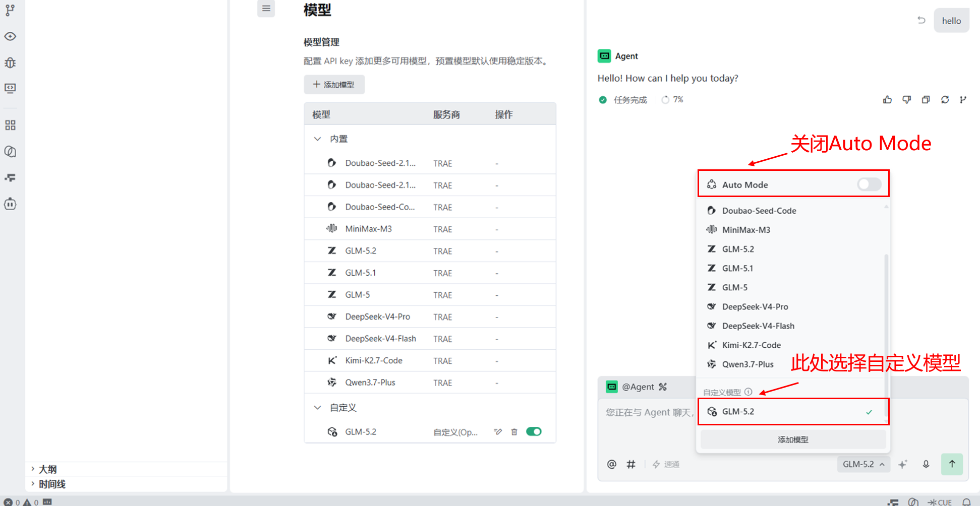
Task: Click the 7% context usage indicator
Action: [x=672, y=100]
